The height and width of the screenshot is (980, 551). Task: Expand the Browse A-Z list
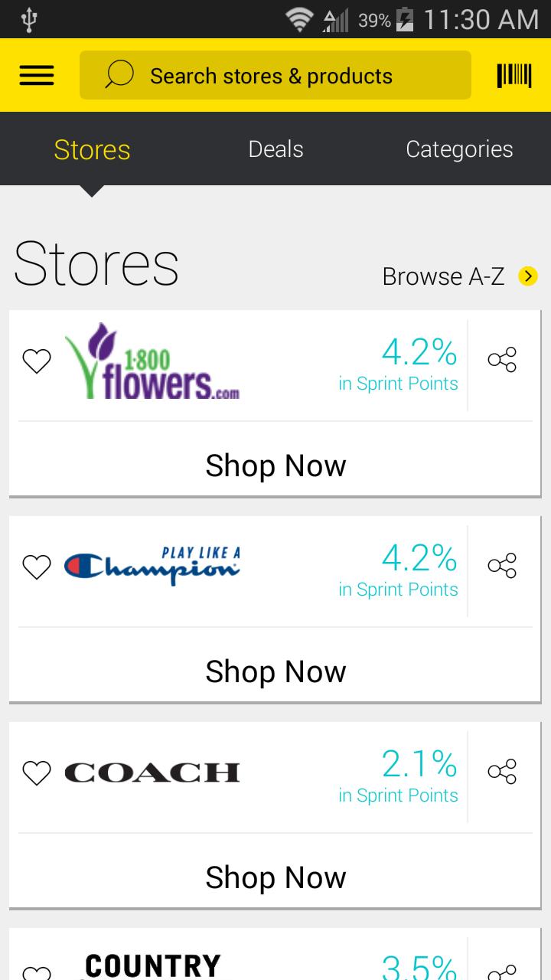click(x=442, y=276)
